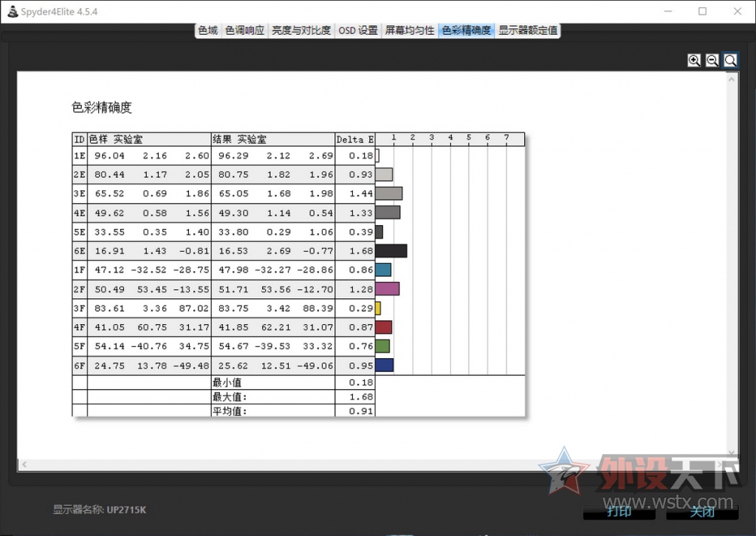Click the ID column header
Viewport: 756px width, 536px height.
coord(80,140)
